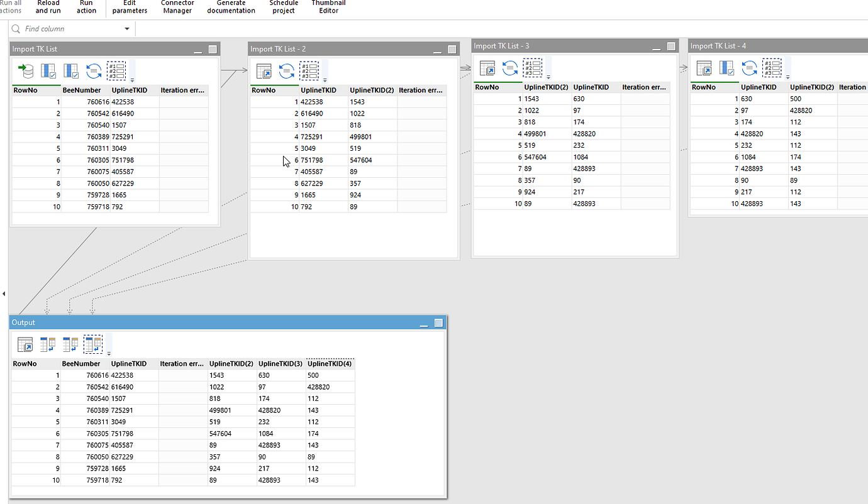The image size is (868, 504).
Task: Open Thumbnail Editor
Action: click(328, 7)
